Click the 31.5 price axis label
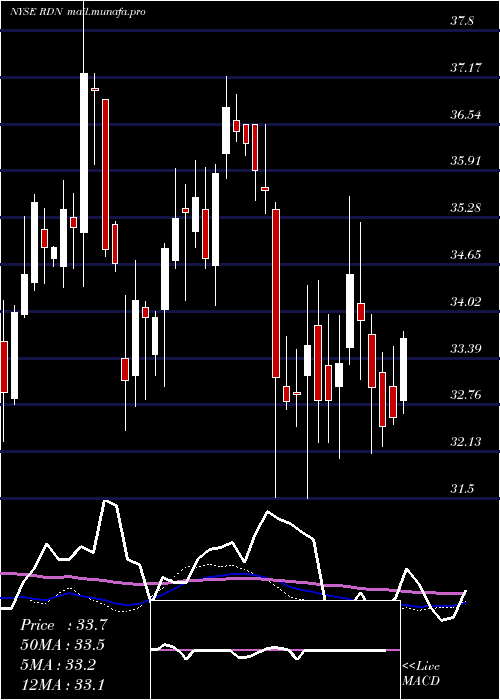This screenshot has width=500, height=700. coord(462,489)
